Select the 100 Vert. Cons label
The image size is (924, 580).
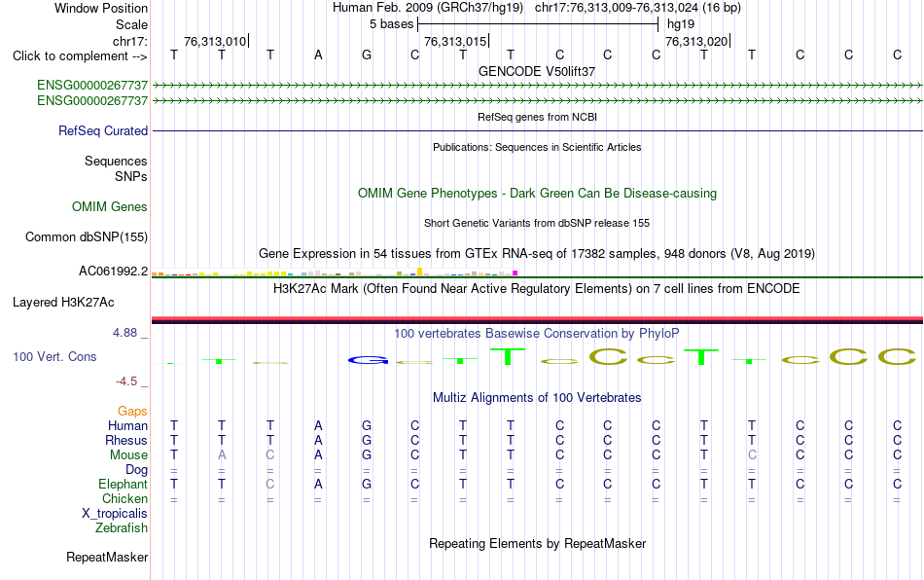[x=54, y=356]
